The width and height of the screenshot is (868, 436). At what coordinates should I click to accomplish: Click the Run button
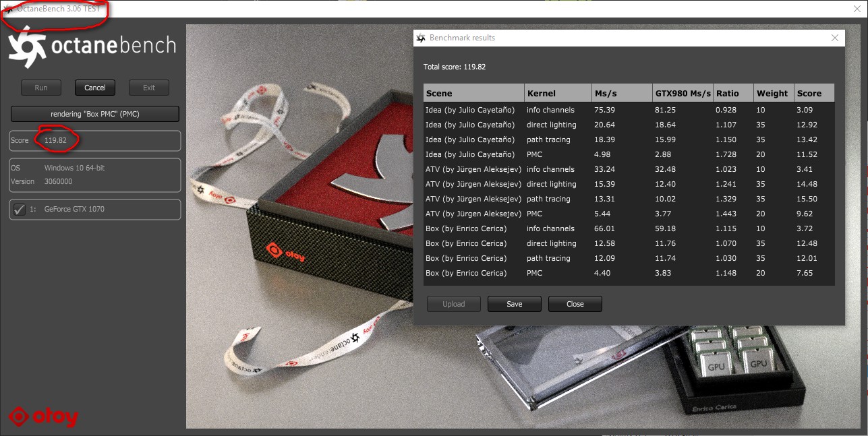(41, 88)
